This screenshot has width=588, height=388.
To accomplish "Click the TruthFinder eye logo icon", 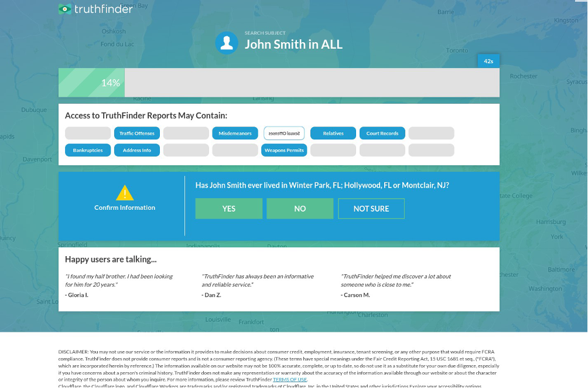I will [x=64, y=9].
